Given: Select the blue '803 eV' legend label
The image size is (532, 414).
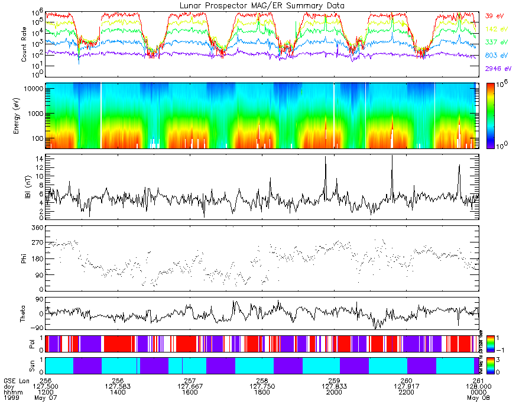Looking at the screenshot, I should pyautogui.click(x=497, y=56).
